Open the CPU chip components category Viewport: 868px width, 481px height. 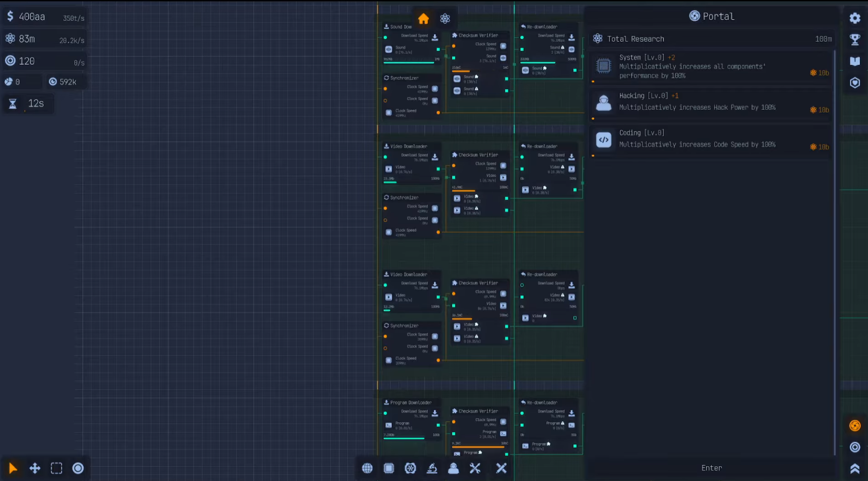[389, 468]
